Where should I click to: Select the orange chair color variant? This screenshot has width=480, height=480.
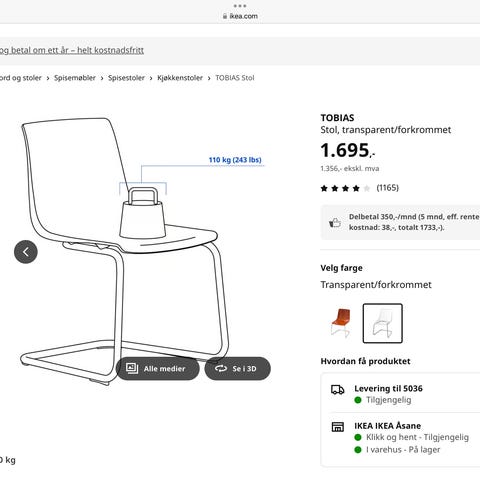coord(341,323)
